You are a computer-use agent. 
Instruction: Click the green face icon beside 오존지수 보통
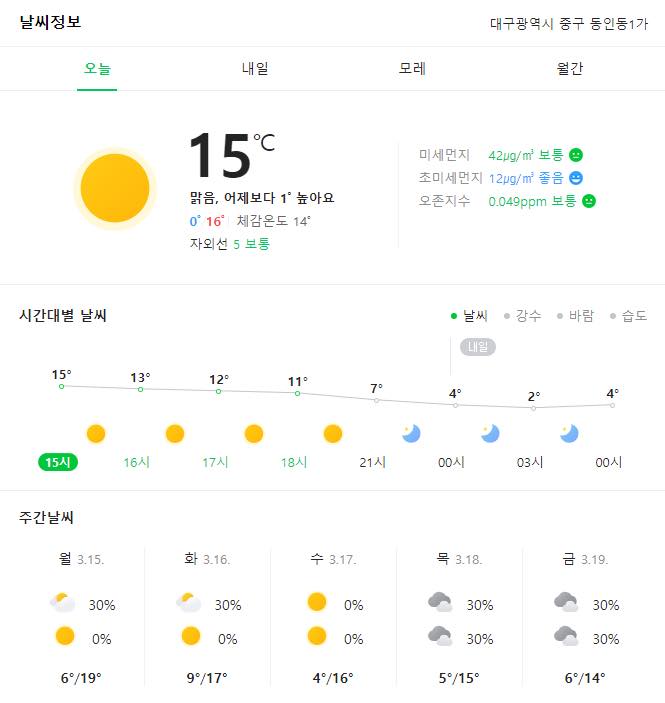[x=589, y=201]
